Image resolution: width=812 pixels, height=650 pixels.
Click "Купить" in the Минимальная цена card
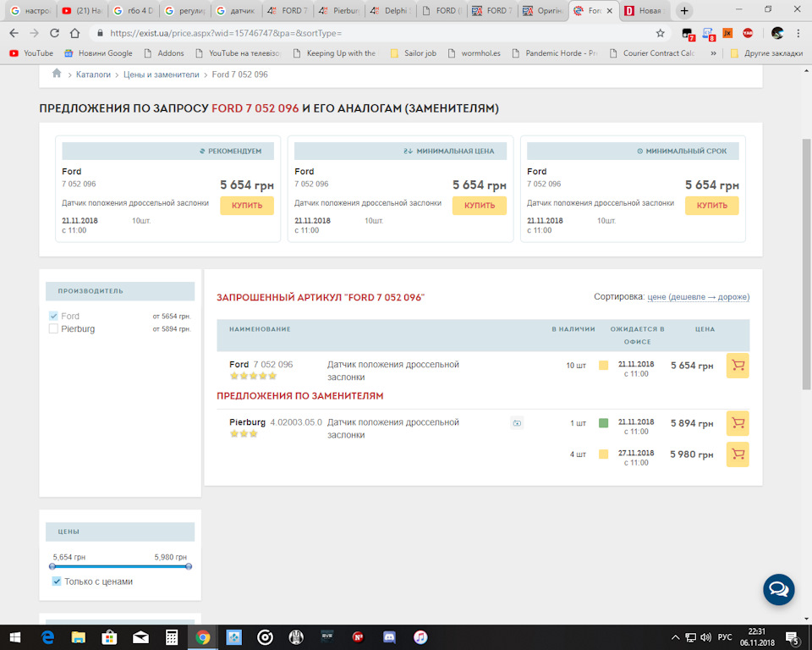pyautogui.click(x=480, y=206)
